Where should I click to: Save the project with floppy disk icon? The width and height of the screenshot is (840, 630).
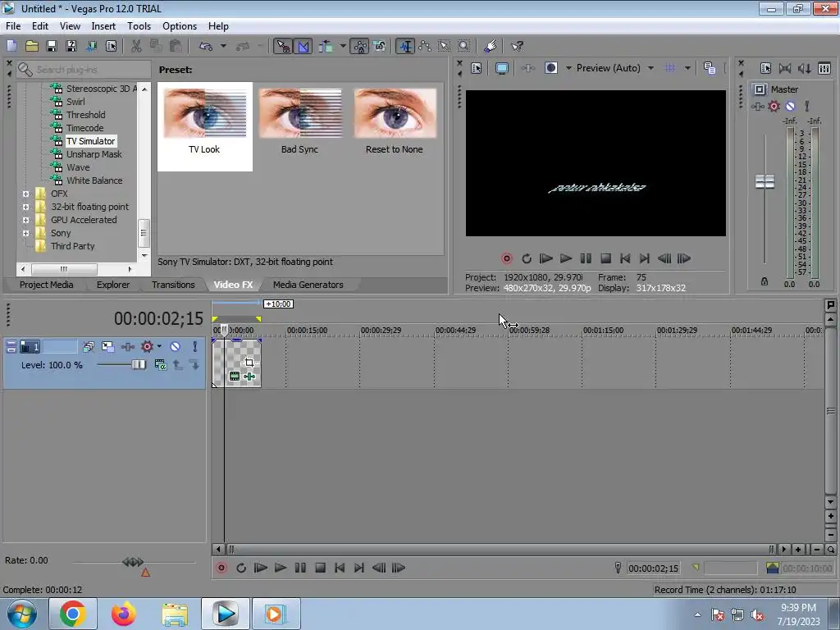pyautogui.click(x=52, y=47)
